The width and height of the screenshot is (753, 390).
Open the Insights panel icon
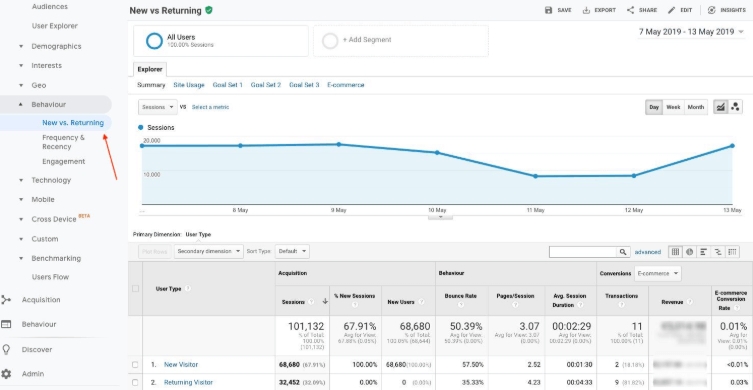[x=712, y=10]
